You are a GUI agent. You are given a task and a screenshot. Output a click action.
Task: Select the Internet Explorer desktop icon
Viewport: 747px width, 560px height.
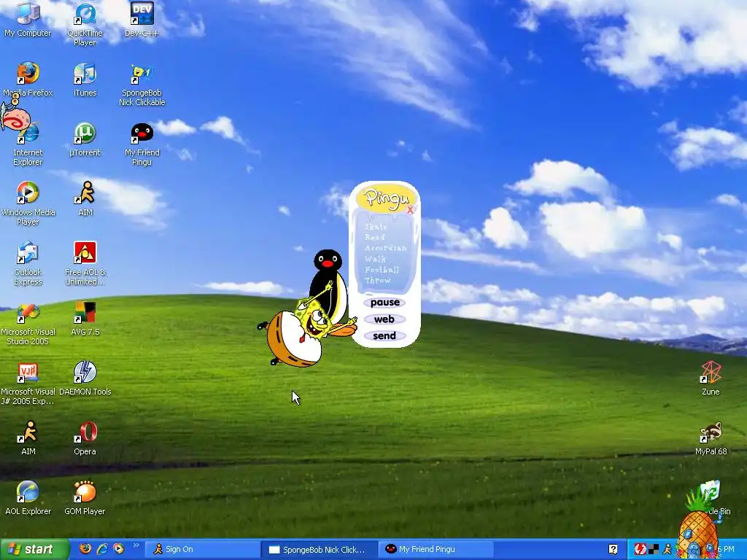tap(28, 144)
